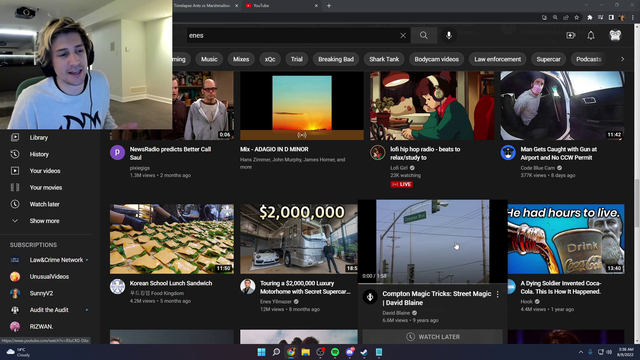This screenshot has width=640, height=360.
Task: Select the Supercar filter chip
Action: [x=548, y=59]
